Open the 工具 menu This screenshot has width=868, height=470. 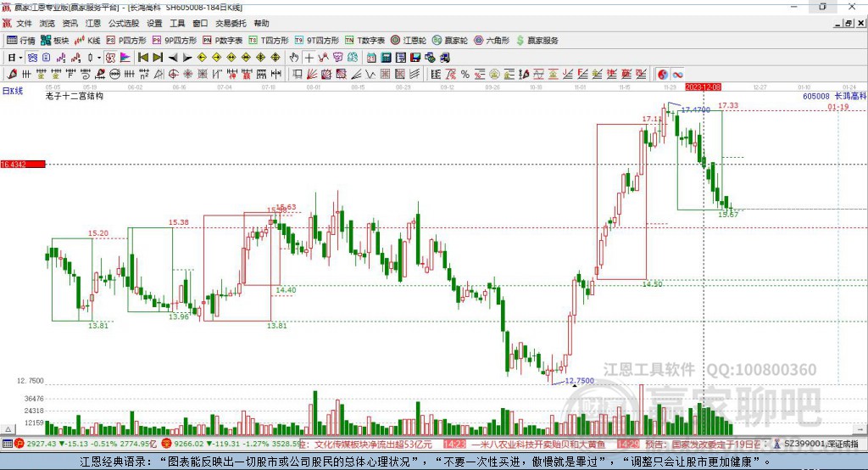177,23
